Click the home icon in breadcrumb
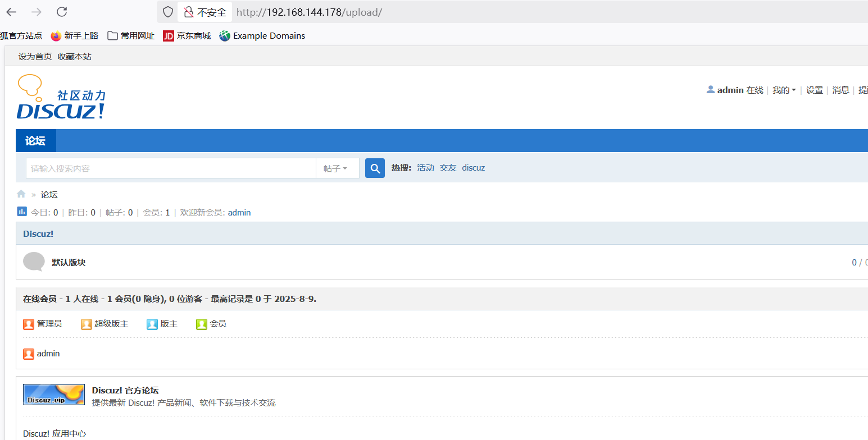The height and width of the screenshot is (440, 868). click(21, 194)
